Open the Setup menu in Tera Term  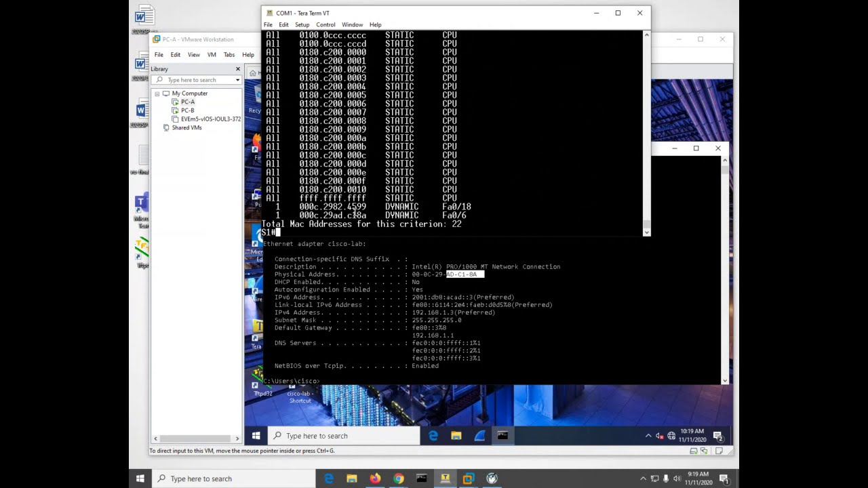302,24
